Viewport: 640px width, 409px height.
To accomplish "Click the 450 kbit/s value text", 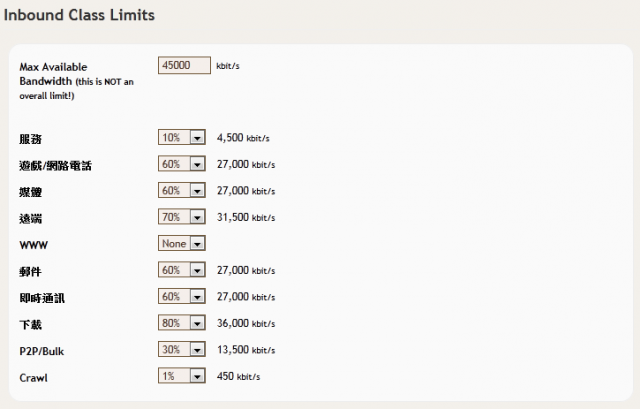I will 238,377.
